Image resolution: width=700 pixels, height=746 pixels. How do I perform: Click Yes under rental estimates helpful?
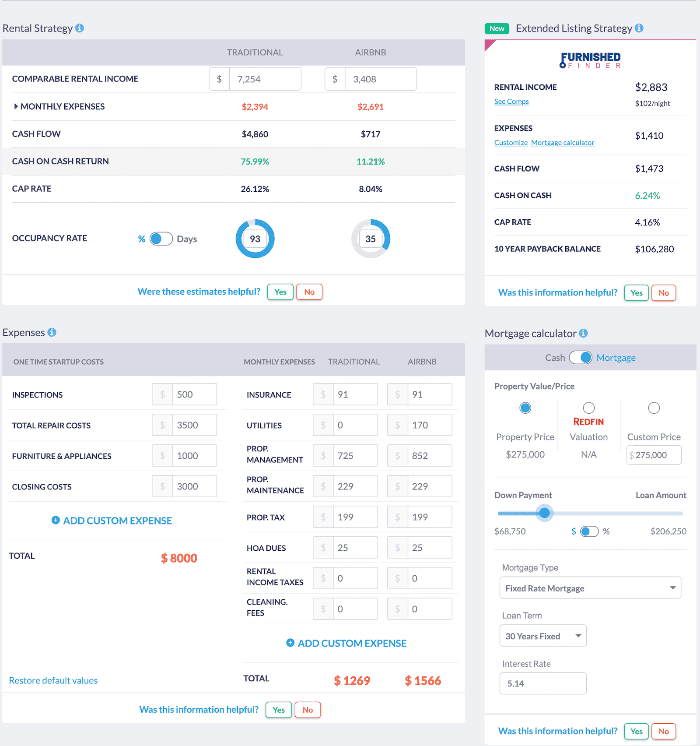280,292
